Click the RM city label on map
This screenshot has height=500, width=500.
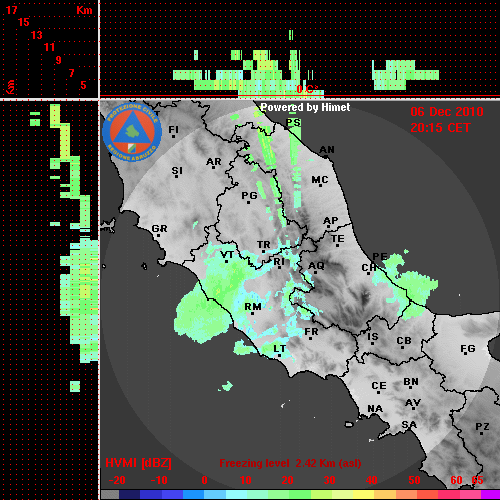pos(253,306)
